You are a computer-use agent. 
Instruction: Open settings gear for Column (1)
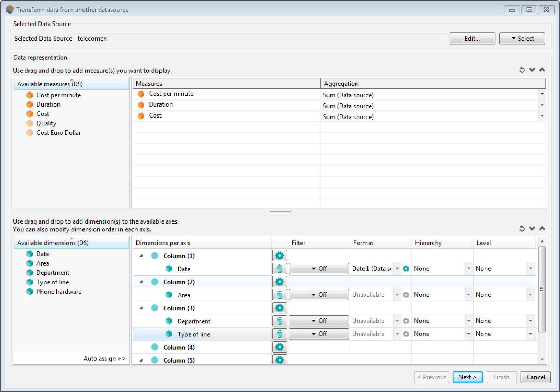279,256
